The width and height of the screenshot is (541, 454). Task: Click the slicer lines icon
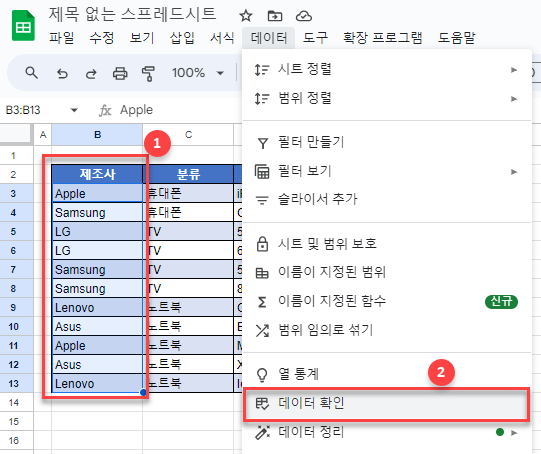coord(262,200)
